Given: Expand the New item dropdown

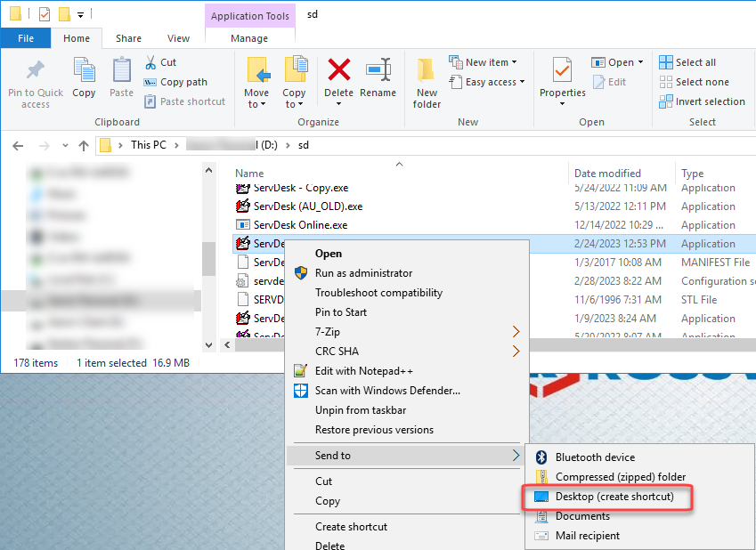Looking at the screenshot, I should click(x=486, y=62).
